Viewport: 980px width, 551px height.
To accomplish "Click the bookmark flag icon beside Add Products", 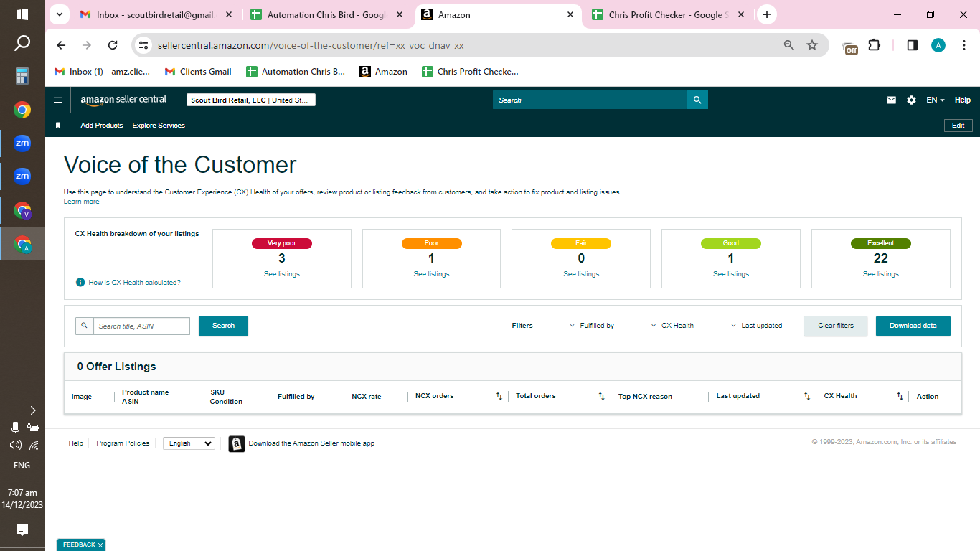I will coord(58,126).
